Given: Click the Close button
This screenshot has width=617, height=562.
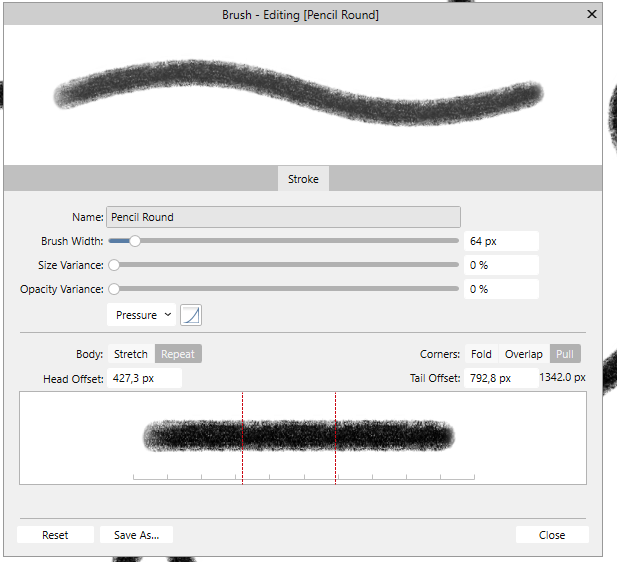Looking at the screenshot, I should [x=552, y=535].
